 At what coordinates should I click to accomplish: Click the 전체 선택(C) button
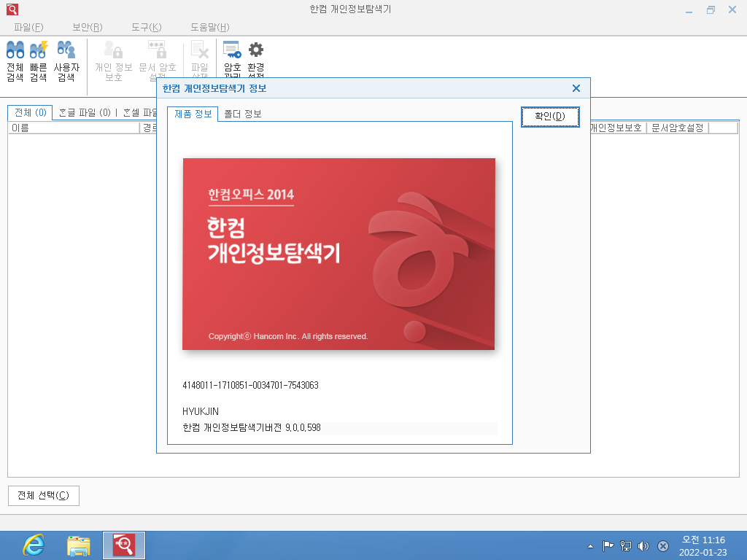[43, 496]
